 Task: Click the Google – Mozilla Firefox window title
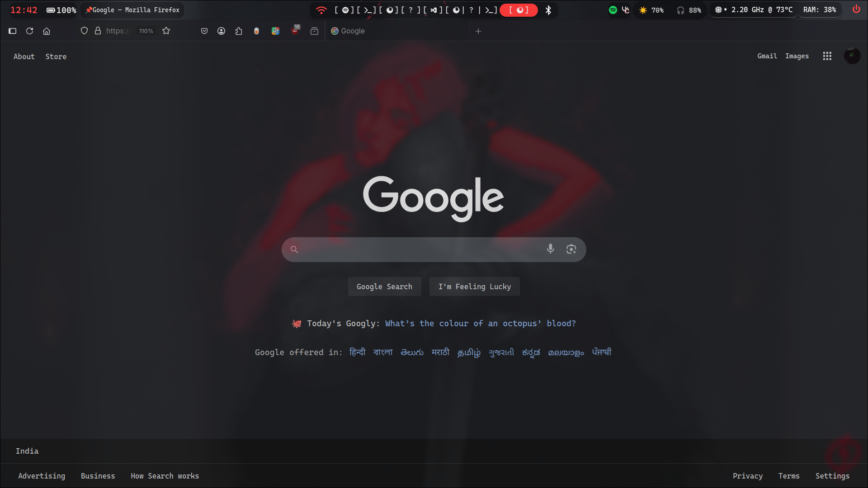(132, 10)
